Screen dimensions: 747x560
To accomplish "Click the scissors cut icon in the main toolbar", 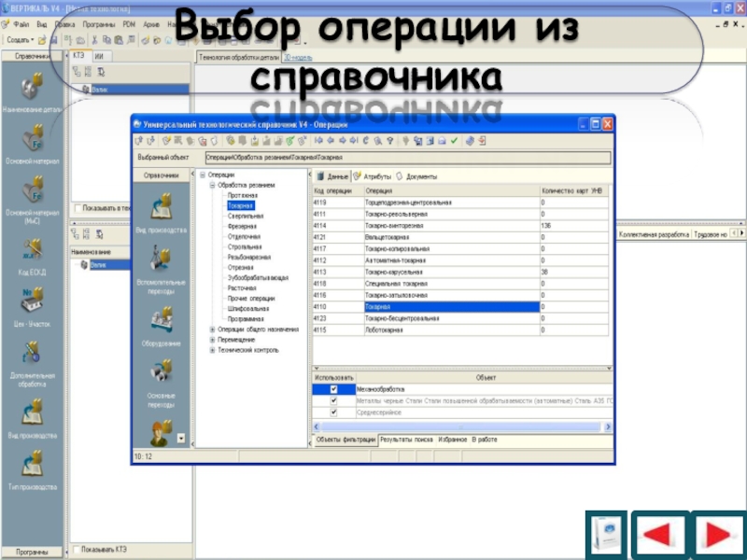I will [x=94, y=40].
